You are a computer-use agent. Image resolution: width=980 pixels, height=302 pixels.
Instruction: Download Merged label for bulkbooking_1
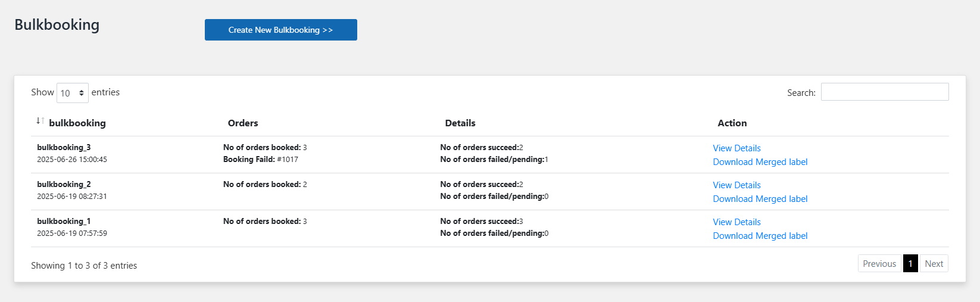coord(760,236)
